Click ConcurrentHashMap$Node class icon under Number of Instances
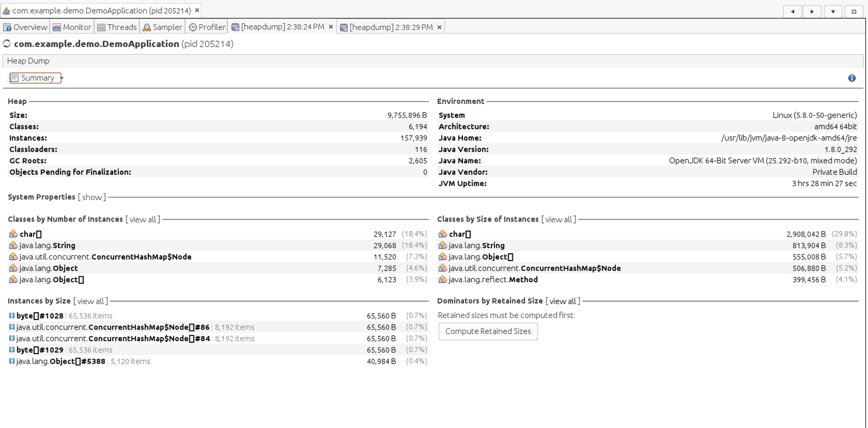Viewport: 868px width, 428px height. pyautogui.click(x=13, y=257)
